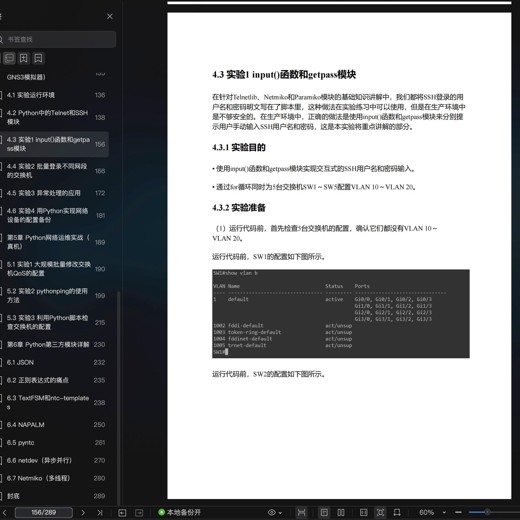Open bookmark 5.2 实验2 pythonping的使用方法

[x=53, y=295]
